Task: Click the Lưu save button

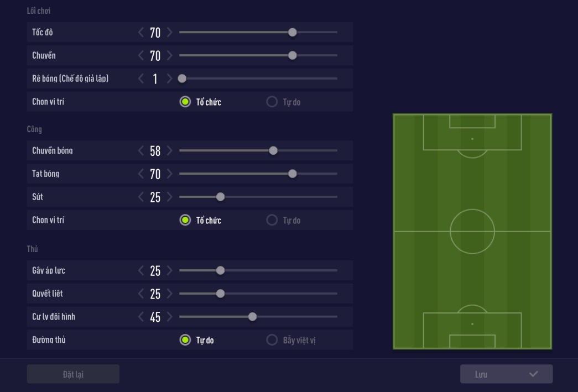Action: point(506,374)
